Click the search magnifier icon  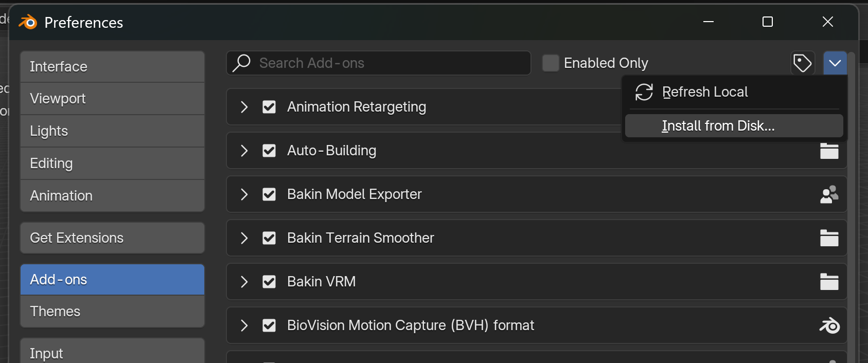click(x=241, y=63)
